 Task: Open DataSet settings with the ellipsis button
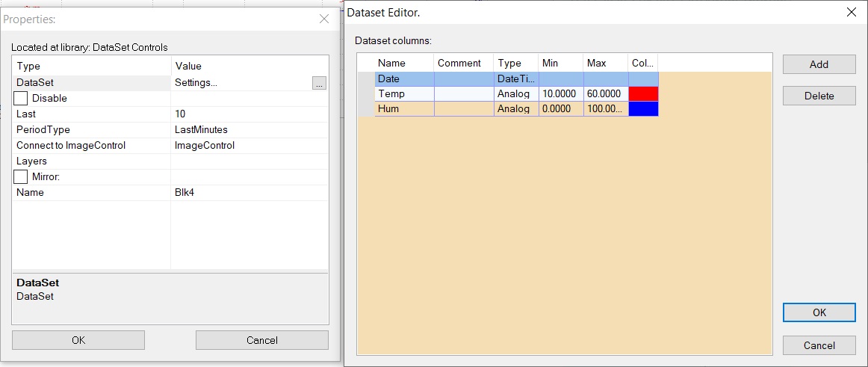(x=320, y=84)
